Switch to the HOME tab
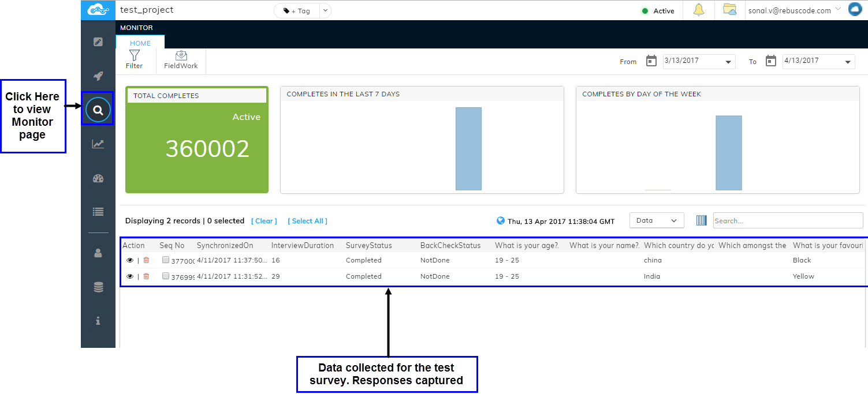Image resolution: width=868 pixels, height=394 pixels. pos(140,43)
